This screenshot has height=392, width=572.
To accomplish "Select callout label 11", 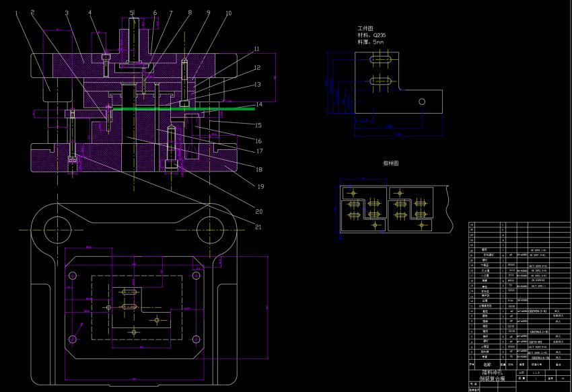I will pos(257,49).
